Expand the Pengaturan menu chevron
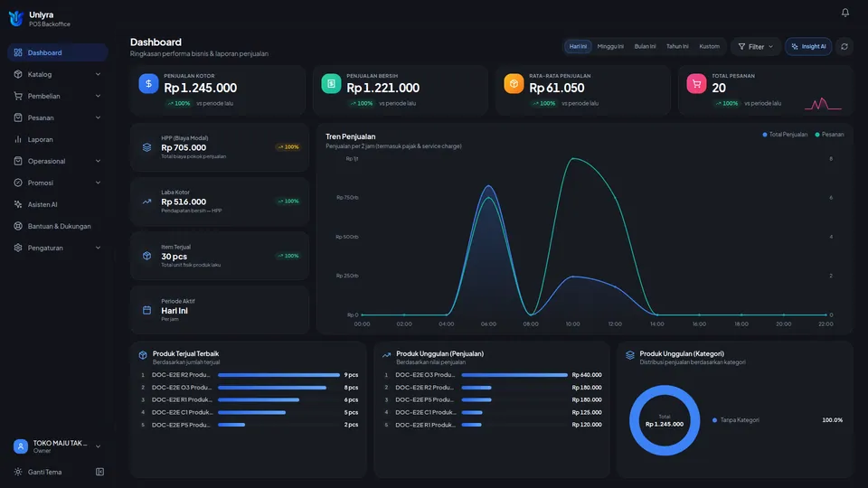Screen dimensions: 868x488 pos(98,248)
